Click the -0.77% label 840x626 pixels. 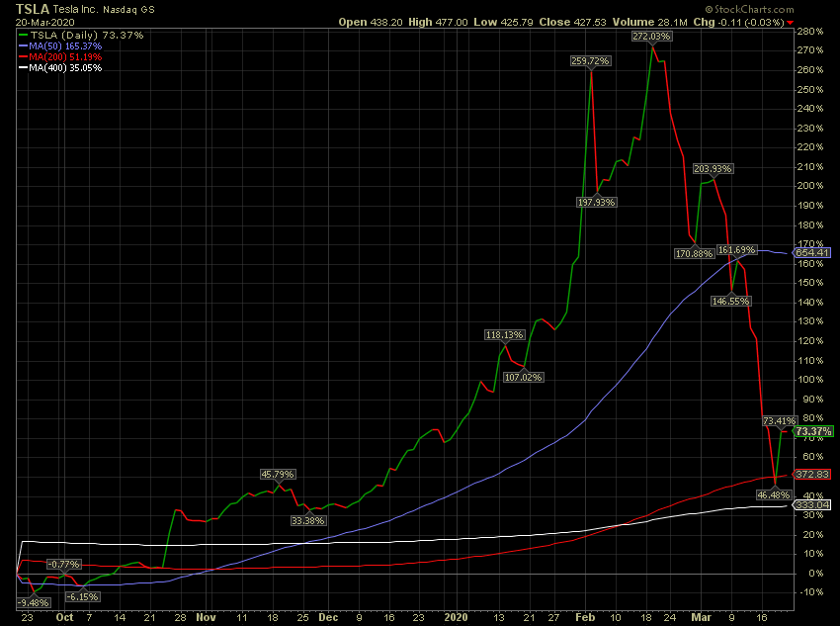coord(64,565)
